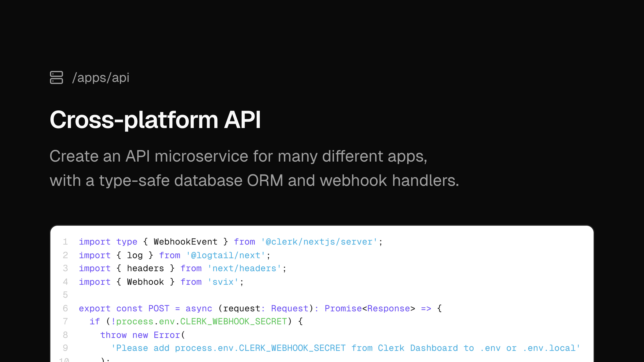The image size is (644, 362).
Task: Click the Promise return type
Action: click(x=343, y=308)
